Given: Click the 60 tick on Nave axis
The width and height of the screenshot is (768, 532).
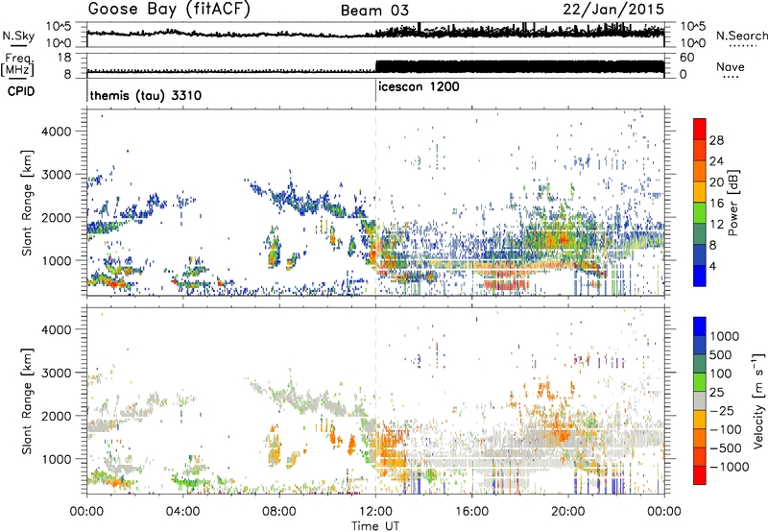Looking at the screenshot, I should 687,58.
